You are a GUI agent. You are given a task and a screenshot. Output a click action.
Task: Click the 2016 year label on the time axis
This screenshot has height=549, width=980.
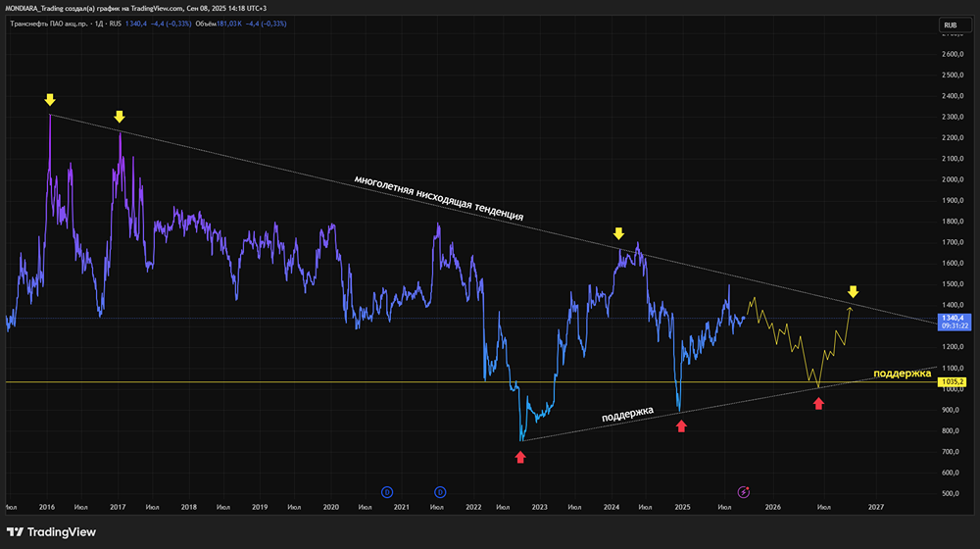point(47,507)
